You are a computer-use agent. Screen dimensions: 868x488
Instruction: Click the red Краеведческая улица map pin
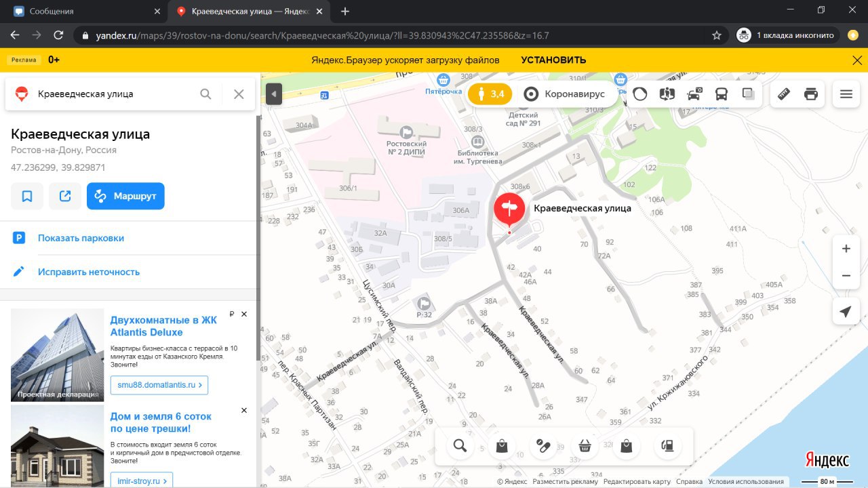(509, 209)
